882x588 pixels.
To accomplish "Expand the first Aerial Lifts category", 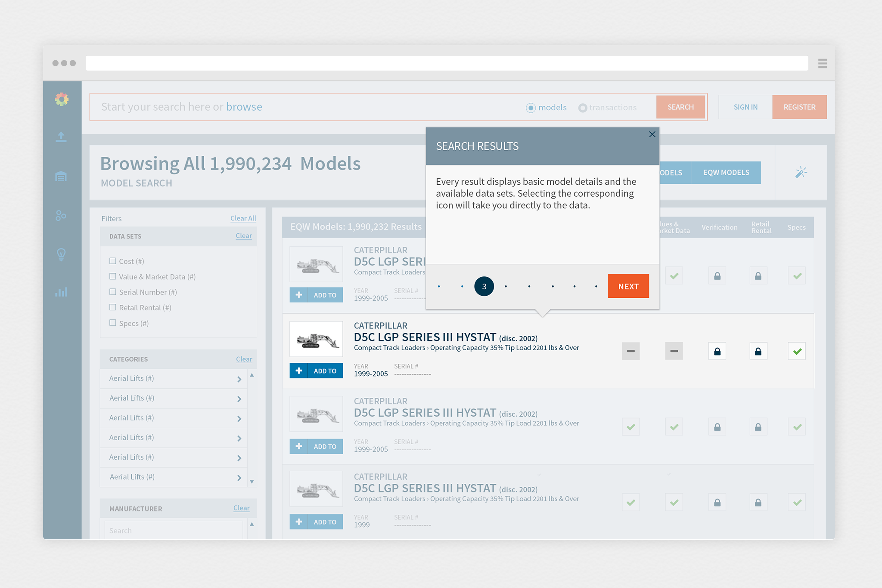I will click(x=239, y=379).
